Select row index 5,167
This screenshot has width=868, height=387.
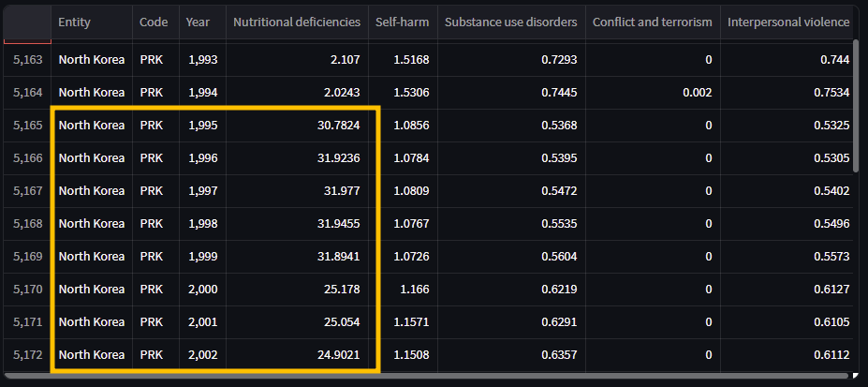tap(28, 190)
